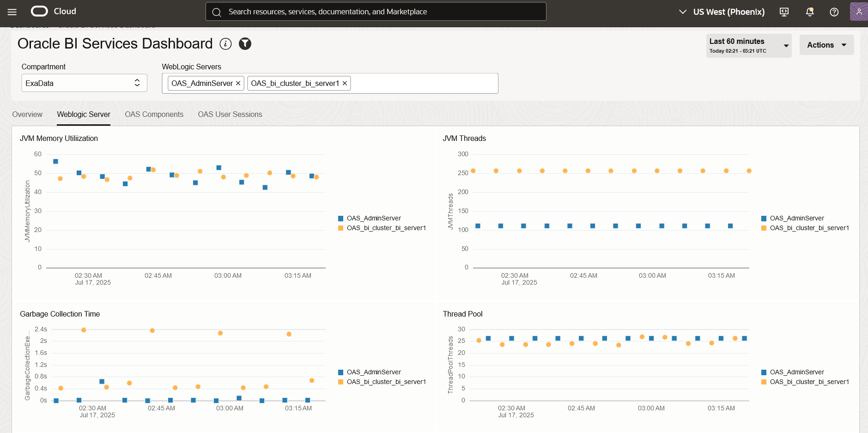Remove the OAS_AdminServer filter chip
Screen dimensions: 868x433
[x=238, y=83]
